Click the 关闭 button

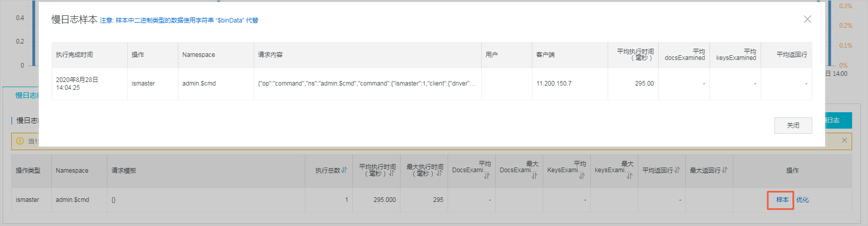(x=793, y=126)
